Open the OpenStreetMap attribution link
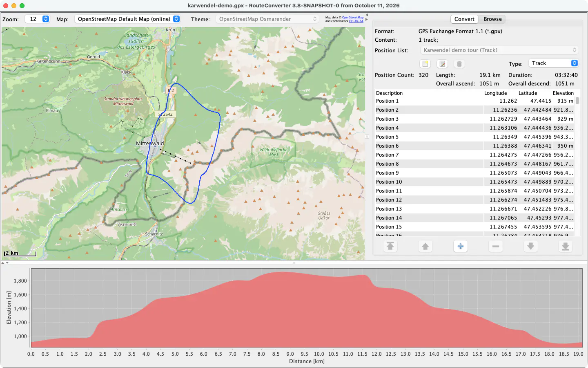588x368 pixels. tap(353, 18)
